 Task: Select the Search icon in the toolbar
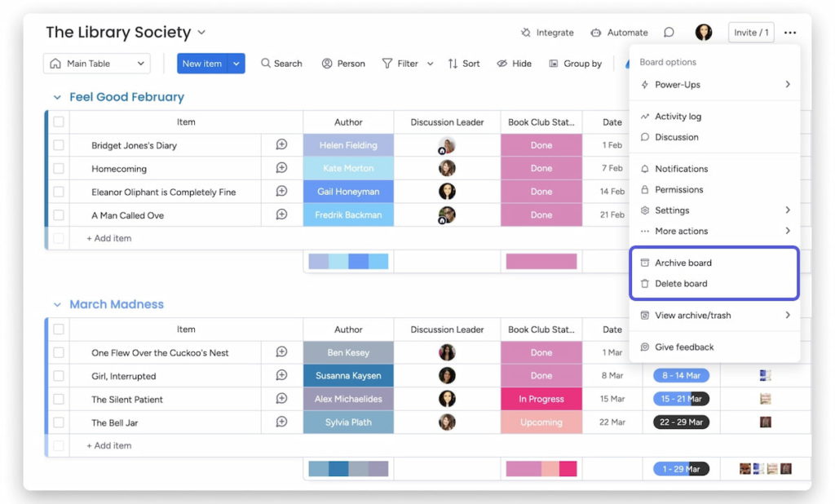[x=281, y=63]
